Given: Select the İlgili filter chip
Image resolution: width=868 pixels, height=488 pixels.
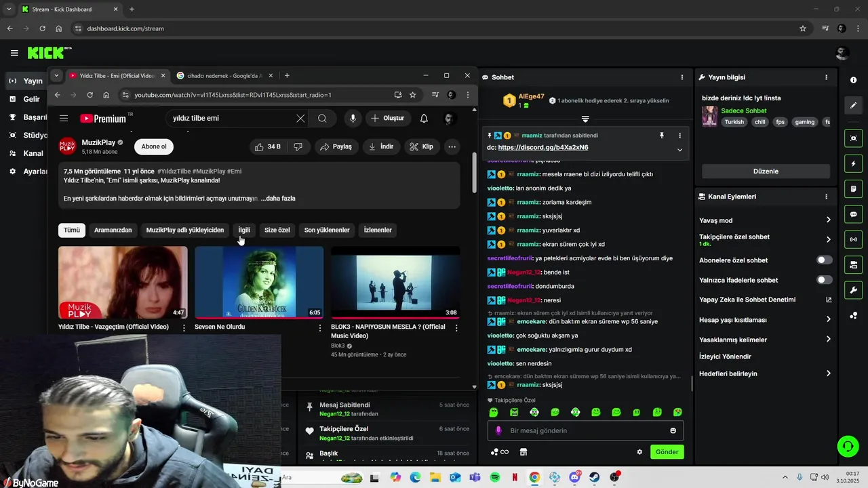Looking at the screenshot, I should tap(244, 230).
